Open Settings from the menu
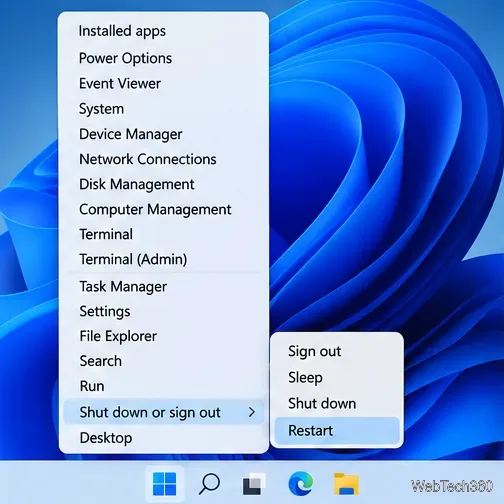504x504 pixels. [x=164, y=311]
